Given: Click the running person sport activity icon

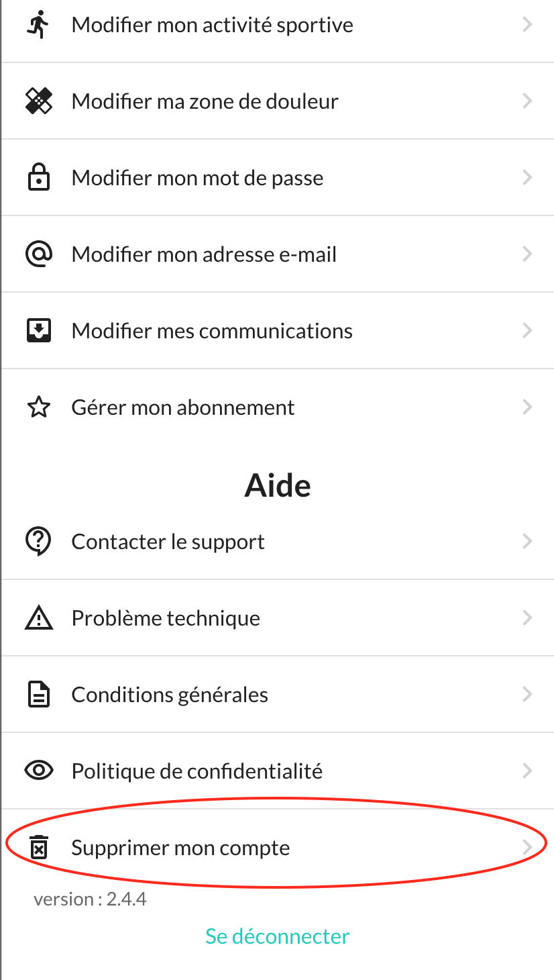Looking at the screenshot, I should point(38,25).
